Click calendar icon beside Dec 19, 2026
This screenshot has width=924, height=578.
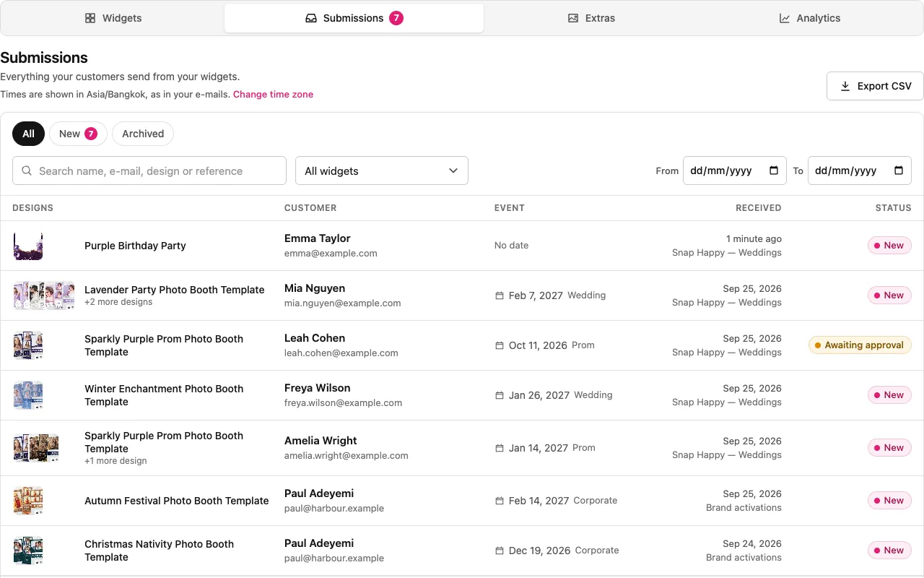pos(499,551)
